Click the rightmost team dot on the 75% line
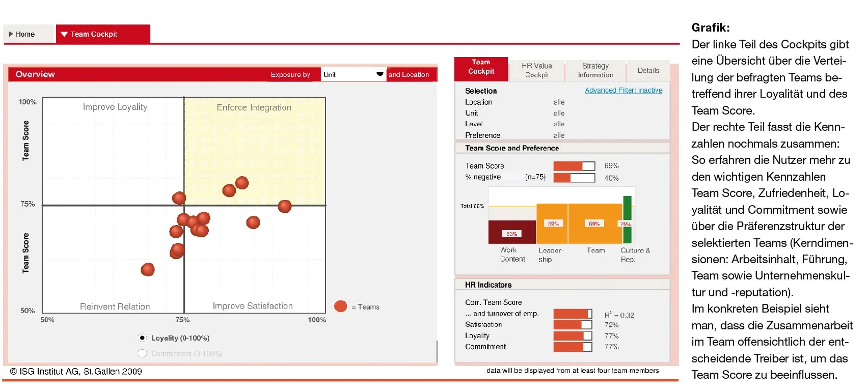The image size is (868, 392). (x=285, y=206)
